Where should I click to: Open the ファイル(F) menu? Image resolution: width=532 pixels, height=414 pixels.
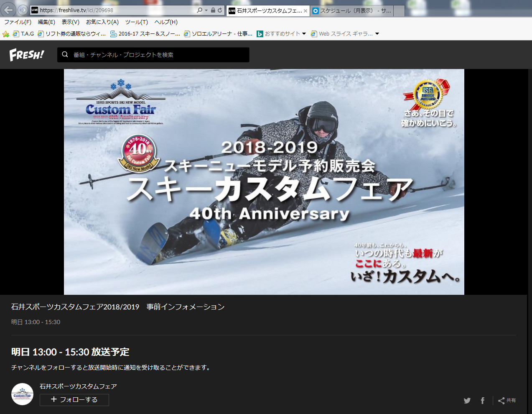(x=18, y=22)
